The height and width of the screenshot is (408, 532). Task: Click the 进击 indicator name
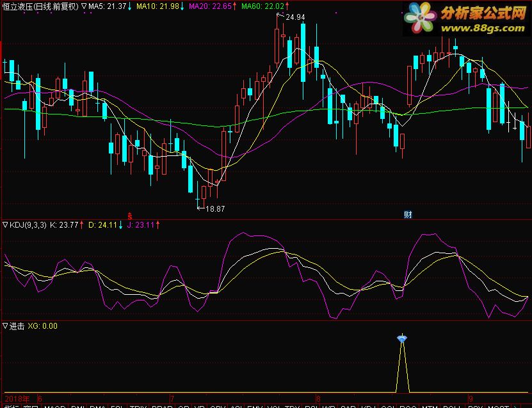17,326
